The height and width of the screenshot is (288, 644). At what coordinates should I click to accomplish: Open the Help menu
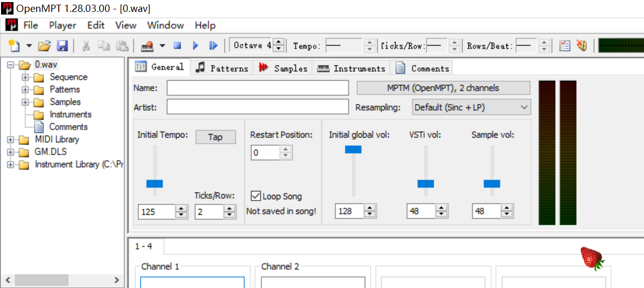coord(205,25)
